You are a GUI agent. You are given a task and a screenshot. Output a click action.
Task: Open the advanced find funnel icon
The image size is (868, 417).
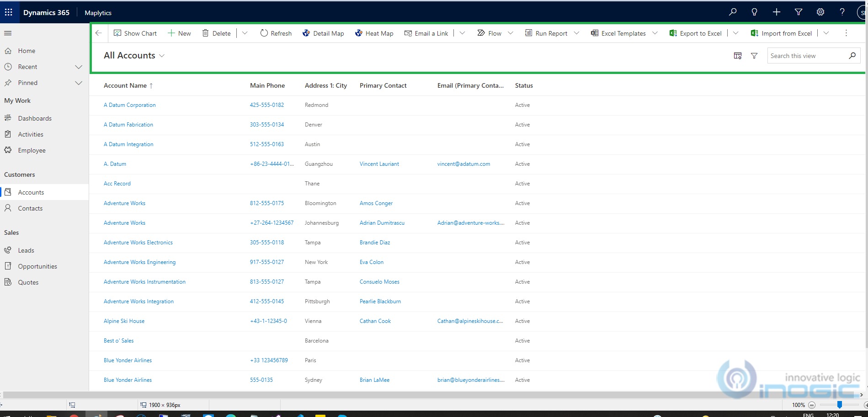click(x=799, y=12)
